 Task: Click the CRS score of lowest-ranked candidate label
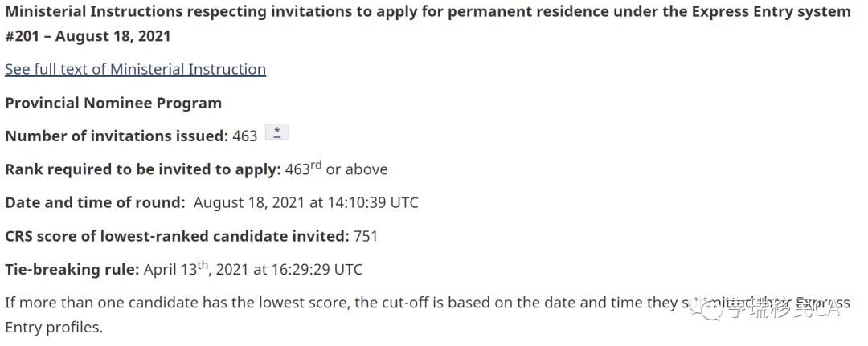pyautogui.click(x=177, y=236)
